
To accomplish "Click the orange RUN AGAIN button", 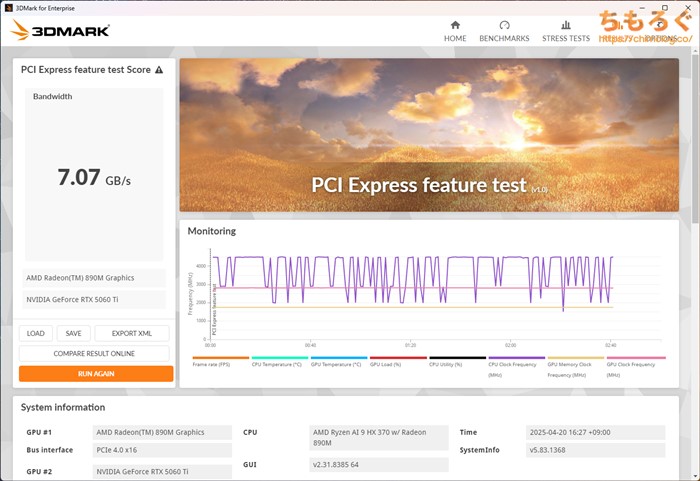I will point(96,373).
